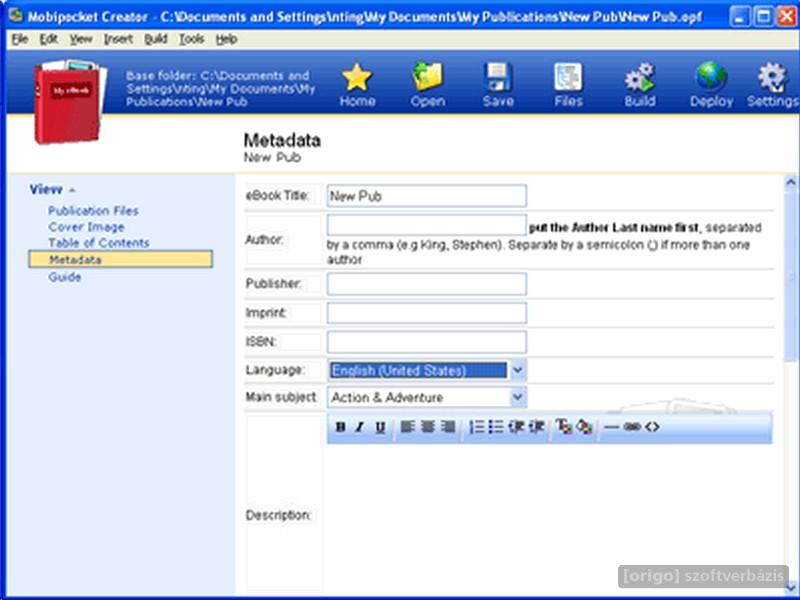Focus the Imprint text field
The width and height of the screenshot is (800, 600).
pyautogui.click(x=427, y=313)
